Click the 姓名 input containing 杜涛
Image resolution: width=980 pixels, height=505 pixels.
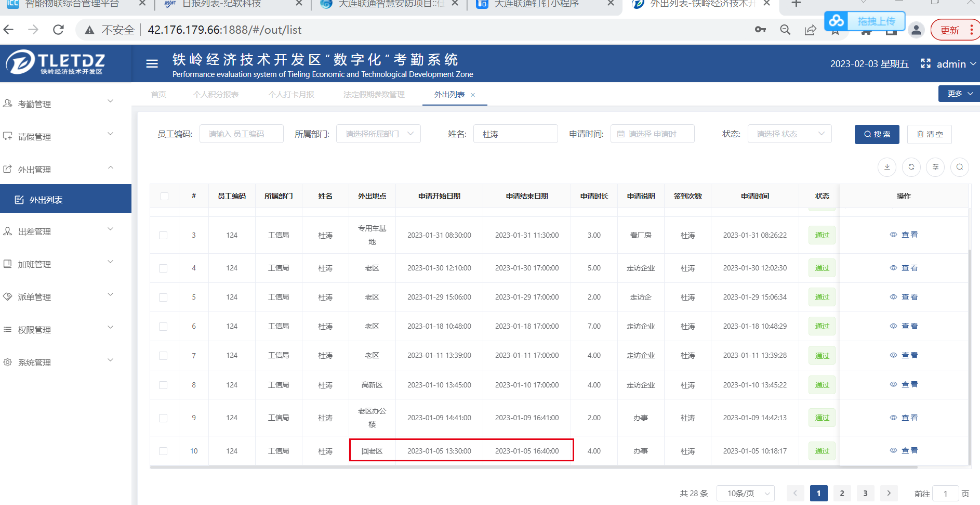coord(515,134)
